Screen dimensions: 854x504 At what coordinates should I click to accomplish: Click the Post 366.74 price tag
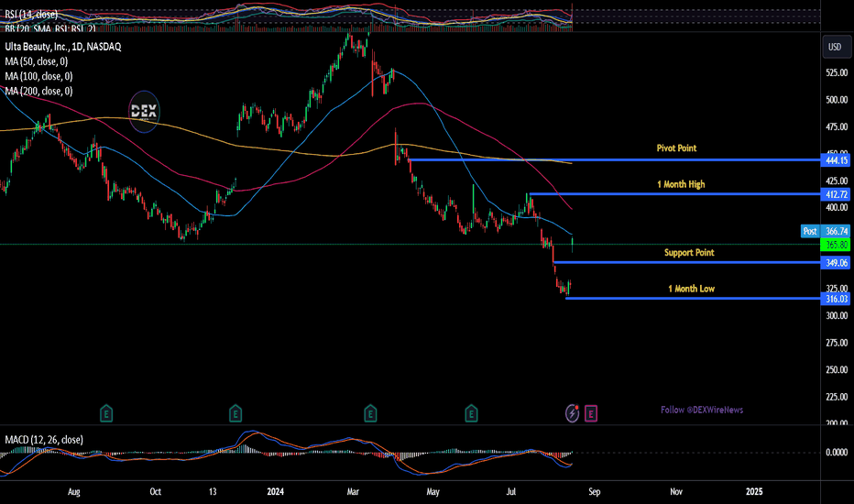(x=825, y=231)
